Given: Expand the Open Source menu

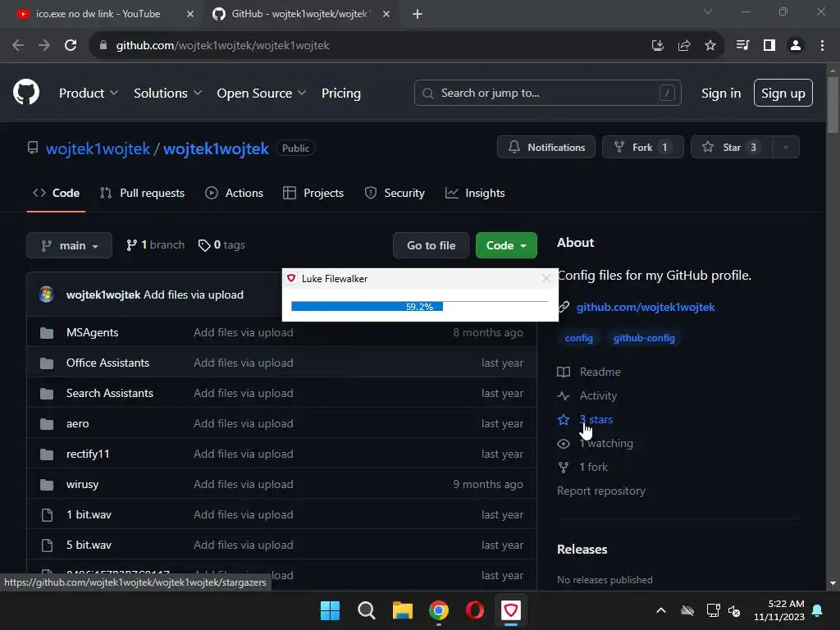Looking at the screenshot, I should (262, 94).
